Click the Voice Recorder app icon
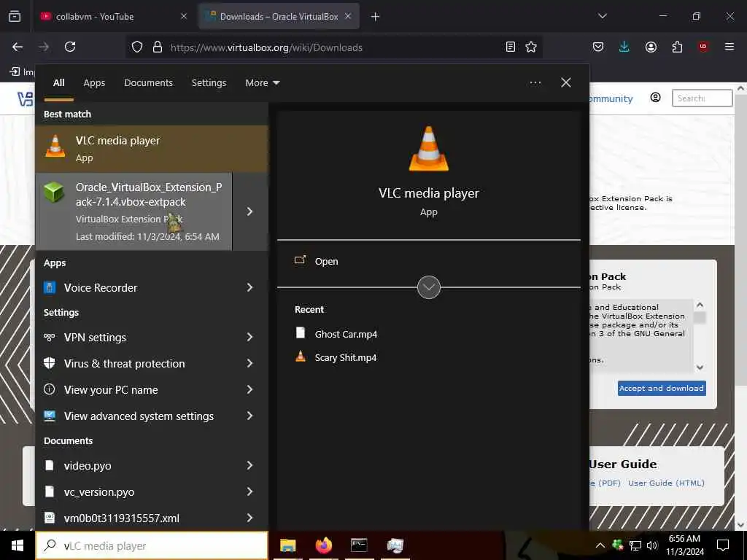This screenshot has height=560, width=747. [50, 287]
